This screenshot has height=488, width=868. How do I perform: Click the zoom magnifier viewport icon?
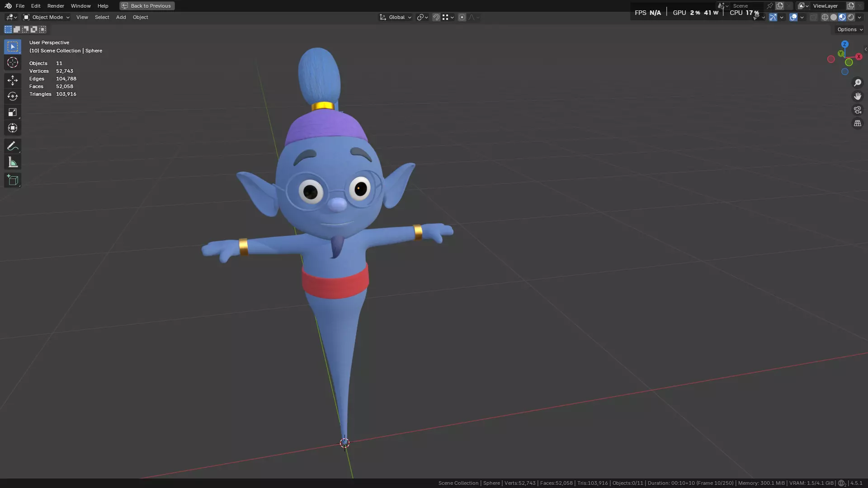coord(858,83)
